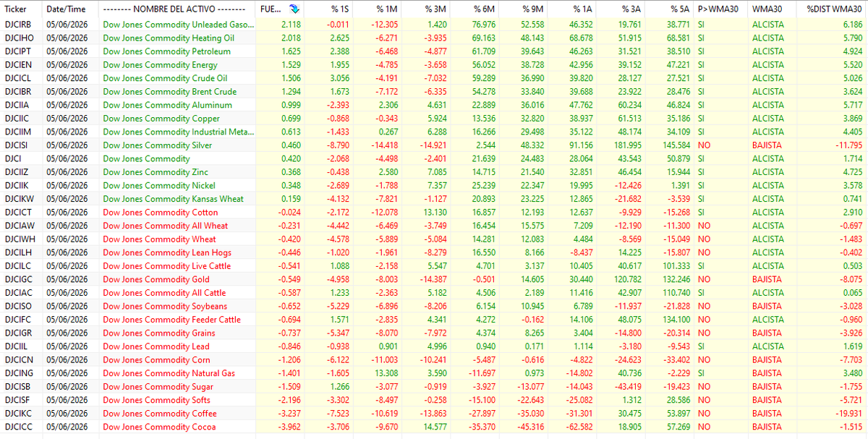This screenshot has width=868, height=439.
Task: Sort by the % 1A column header
Action: (x=582, y=9)
